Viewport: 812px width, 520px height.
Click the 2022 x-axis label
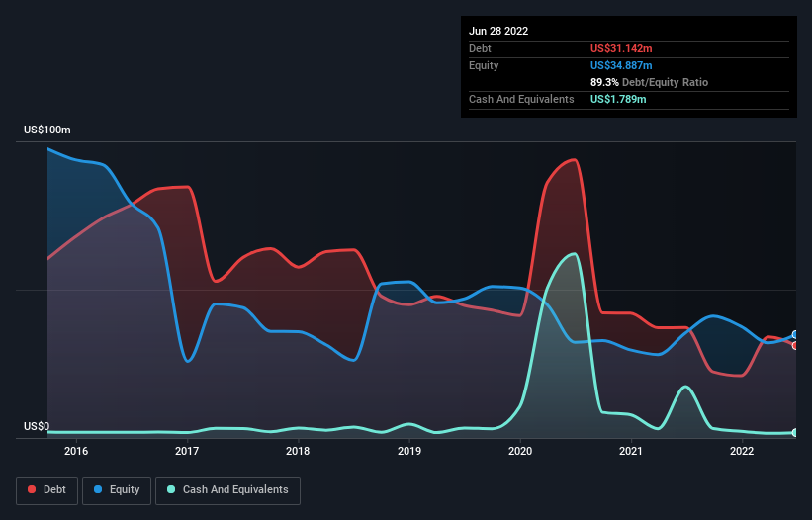coord(742,451)
